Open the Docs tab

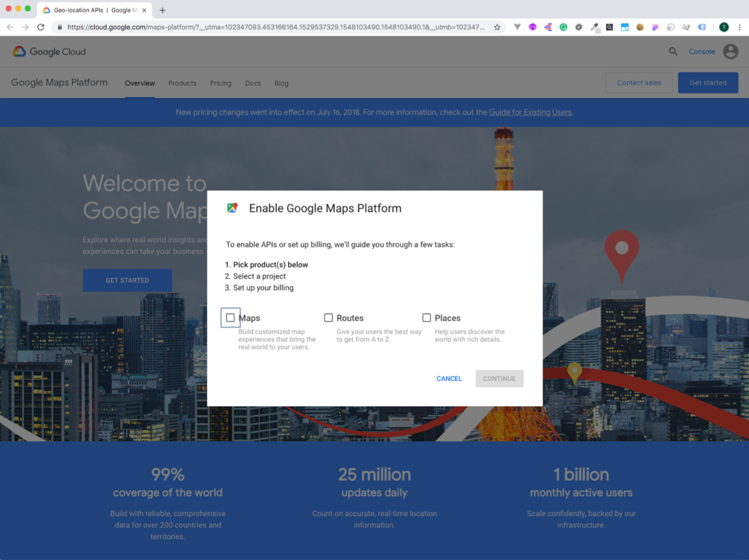pos(253,83)
